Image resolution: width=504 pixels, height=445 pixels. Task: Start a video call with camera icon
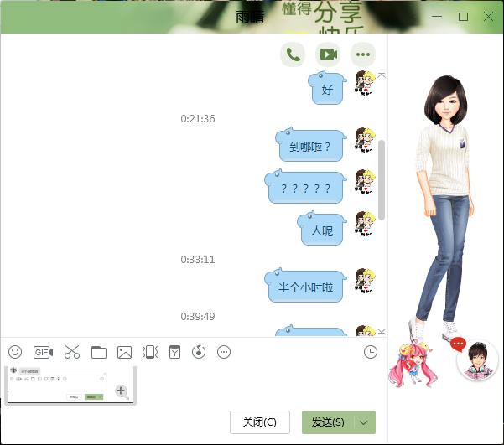[328, 54]
